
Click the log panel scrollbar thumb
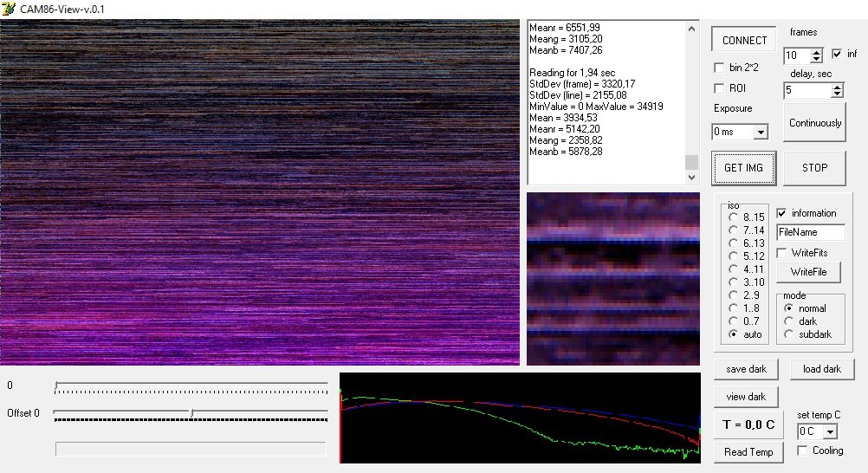tap(691, 162)
